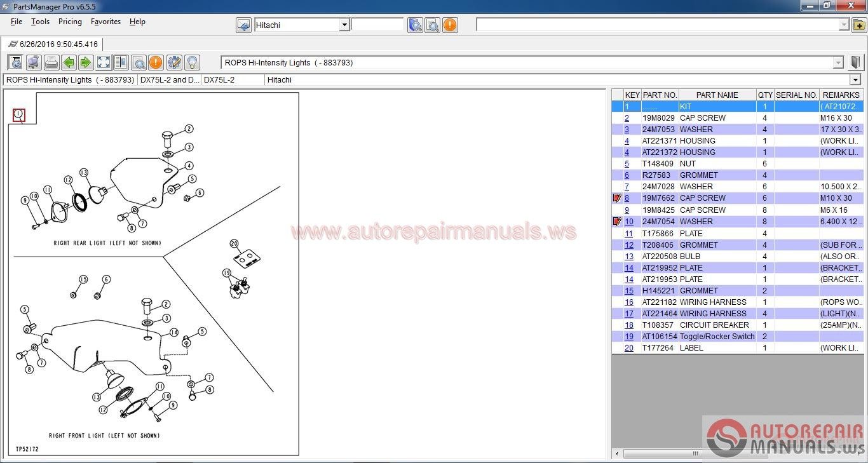Screen dimensions: 868x463
Task: Click the red flag icon on row 10
Action: (x=617, y=222)
